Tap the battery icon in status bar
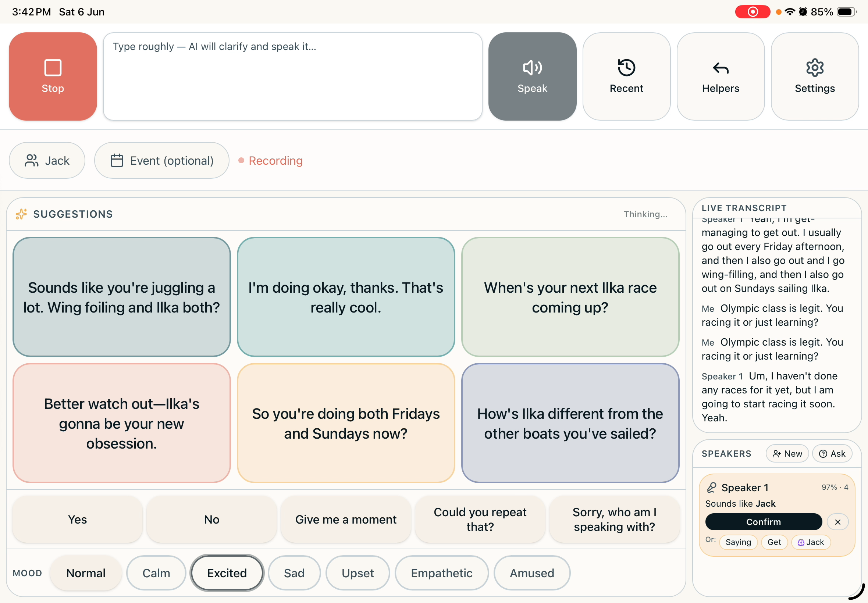Viewport: 868px width, 603px height. pos(846,12)
